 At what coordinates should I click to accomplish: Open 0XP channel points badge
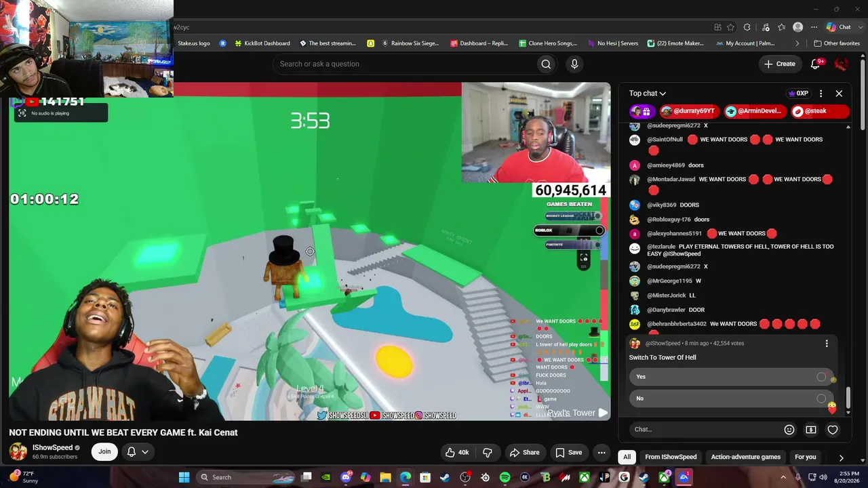798,94
